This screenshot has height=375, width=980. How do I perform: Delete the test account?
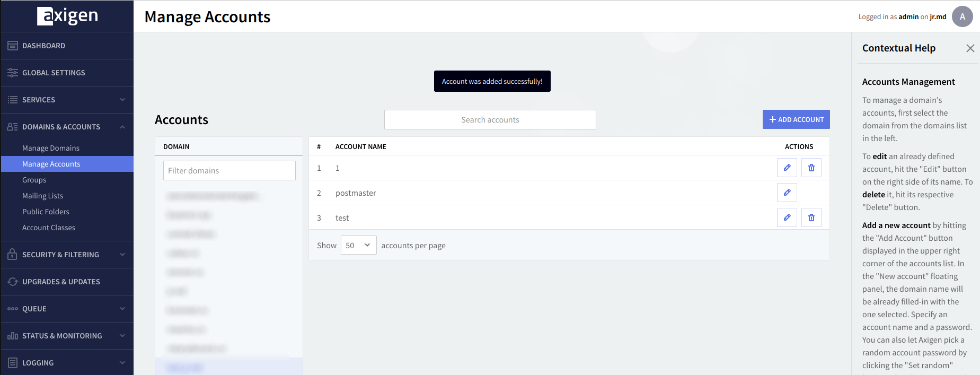pos(811,217)
